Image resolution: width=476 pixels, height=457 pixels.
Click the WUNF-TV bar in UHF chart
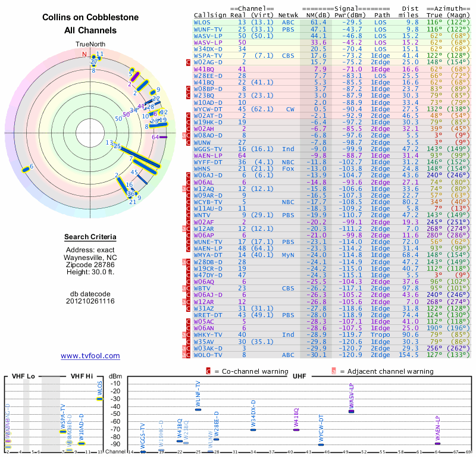click(198, 409)
